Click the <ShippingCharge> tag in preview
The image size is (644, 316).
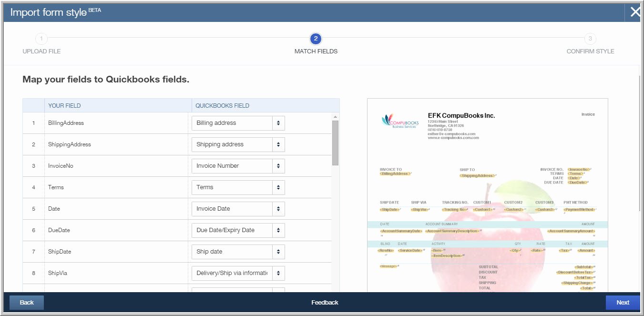pyautogui.click(x=577, y=283)
